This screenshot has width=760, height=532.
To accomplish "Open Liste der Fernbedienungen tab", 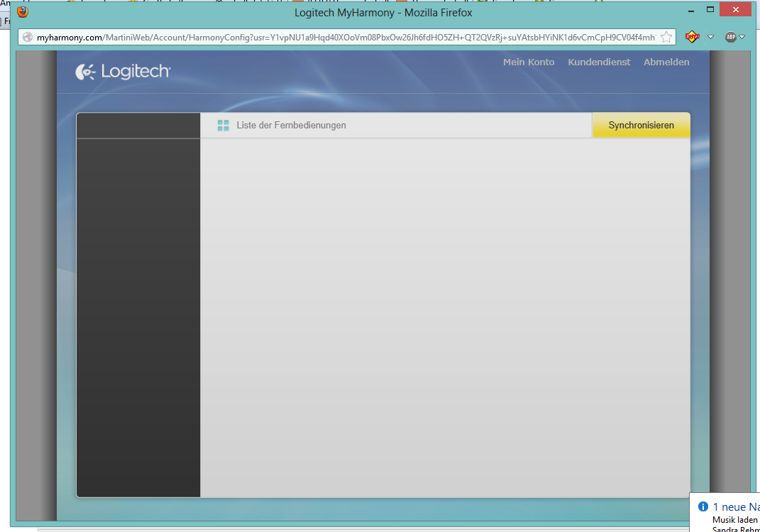I will [291, 126].
